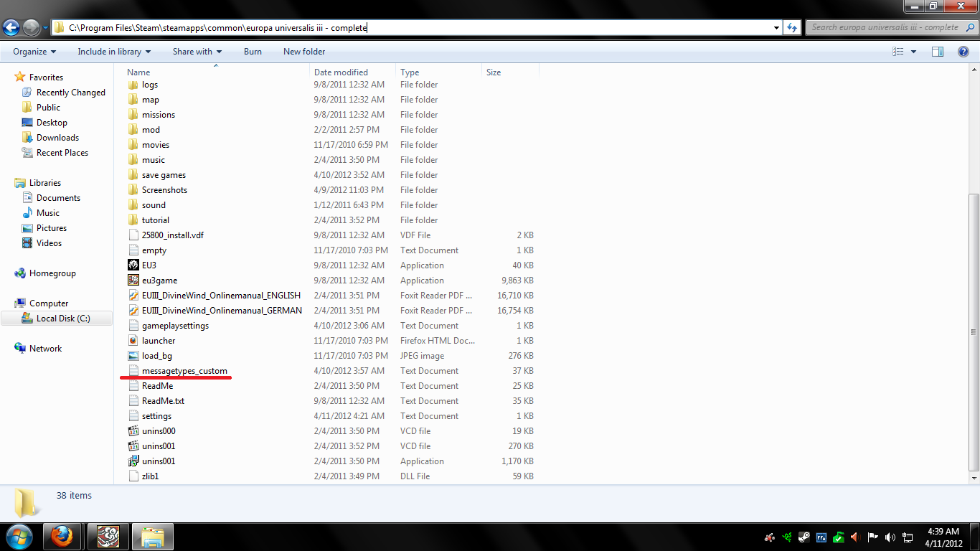Select the unins001 Application icon
Viewport: 980px width, 551px height.
click(x=133, y=461)
